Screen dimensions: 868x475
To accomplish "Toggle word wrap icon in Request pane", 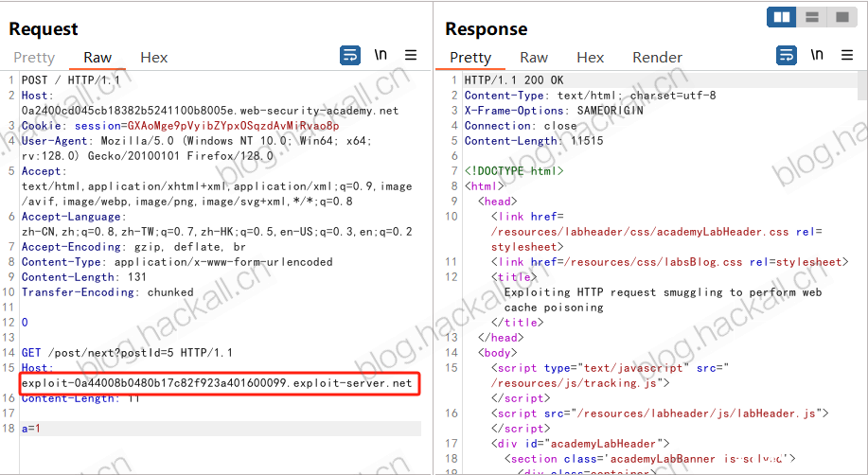I will 350,56.
